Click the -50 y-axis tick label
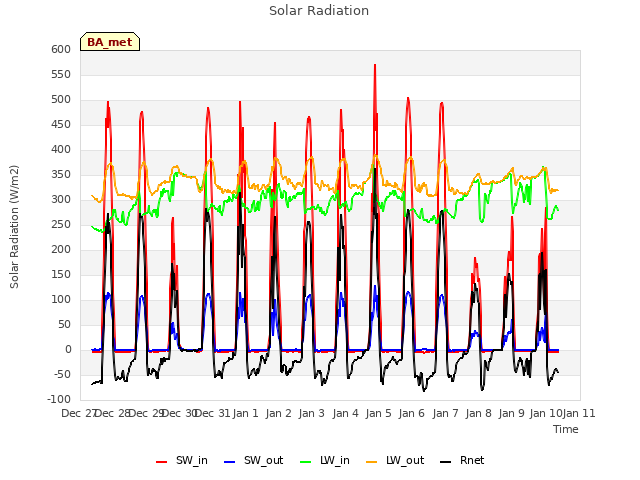This screenshot has height=480, width=640. coord(62,374)
